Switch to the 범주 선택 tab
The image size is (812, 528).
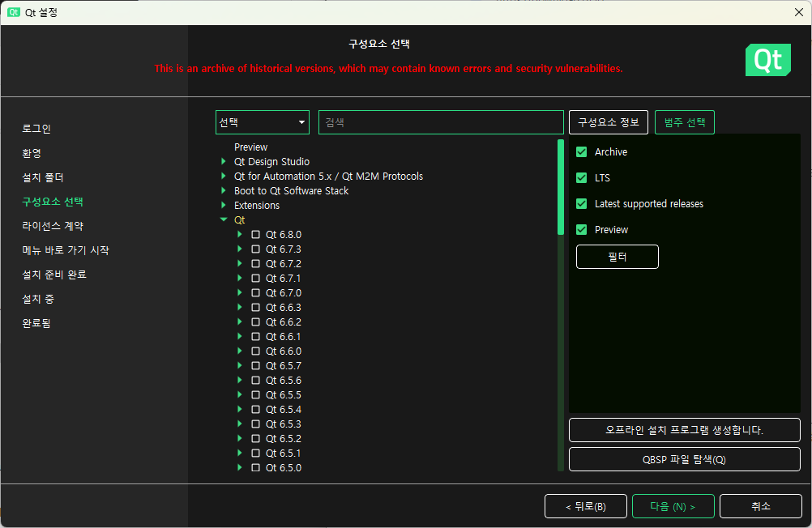click(x=685, y=122)
